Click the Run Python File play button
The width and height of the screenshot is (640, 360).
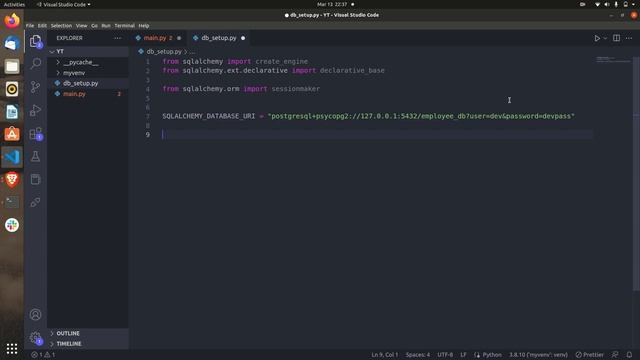click(597, 38)
